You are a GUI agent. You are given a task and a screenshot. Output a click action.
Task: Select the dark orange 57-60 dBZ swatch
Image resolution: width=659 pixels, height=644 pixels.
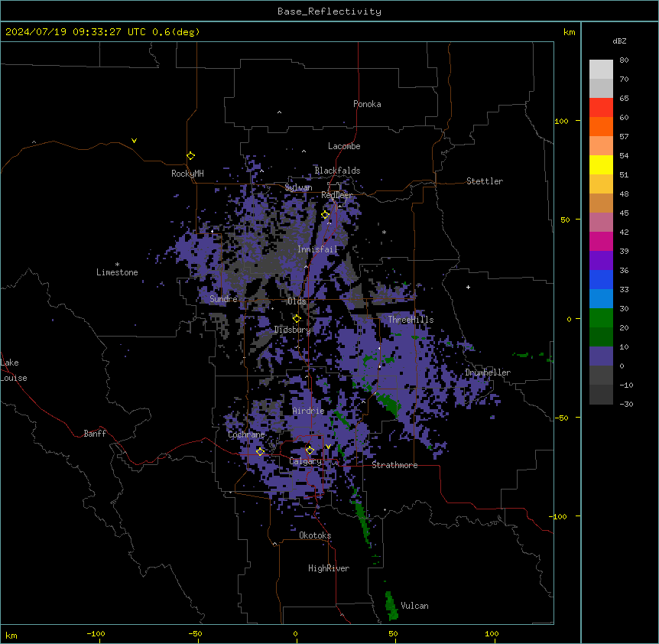tap(601, 126)
